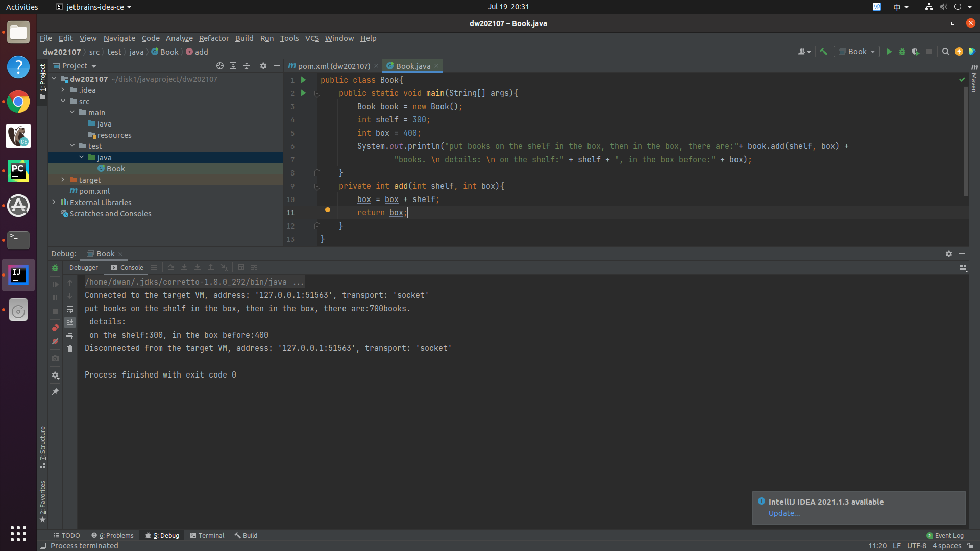Switch to the Debugger tab
This screenshot has width=980, height=551.
pyautogui.click(x=84, y=267)
